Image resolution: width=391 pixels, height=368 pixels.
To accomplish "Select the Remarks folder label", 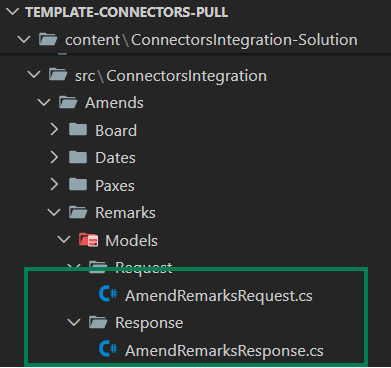I will click(125, 213).
